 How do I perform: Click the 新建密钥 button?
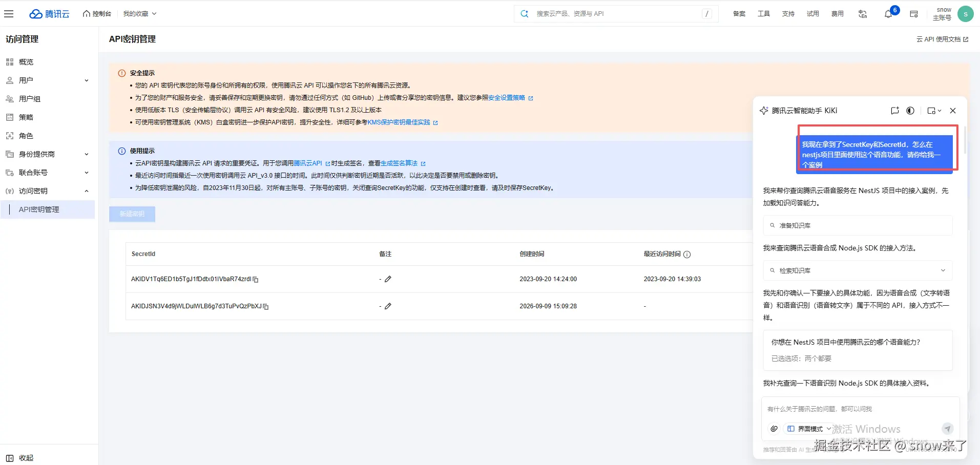[x=132, y=214]
